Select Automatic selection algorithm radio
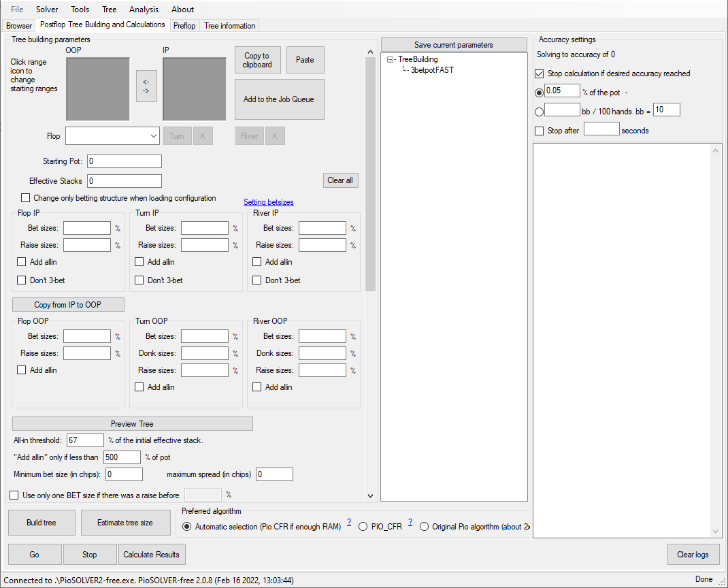The width and height of the screenshot is (728, 588). [x=186, y=527]
